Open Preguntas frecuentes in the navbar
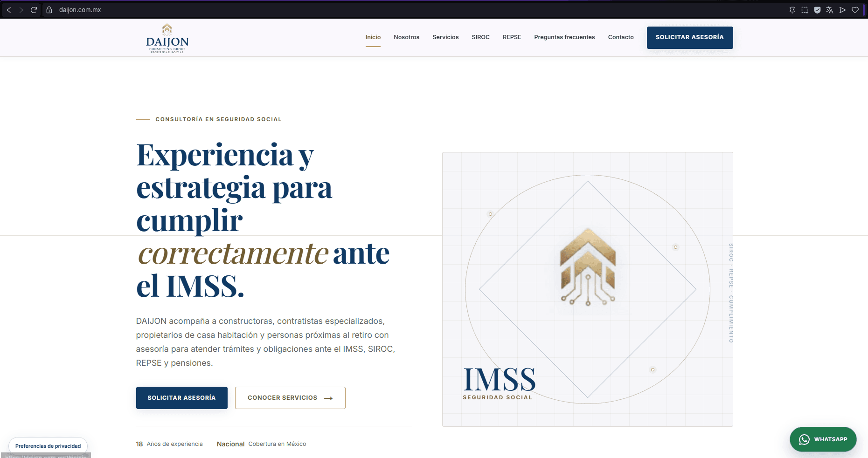 coord(564,37)
